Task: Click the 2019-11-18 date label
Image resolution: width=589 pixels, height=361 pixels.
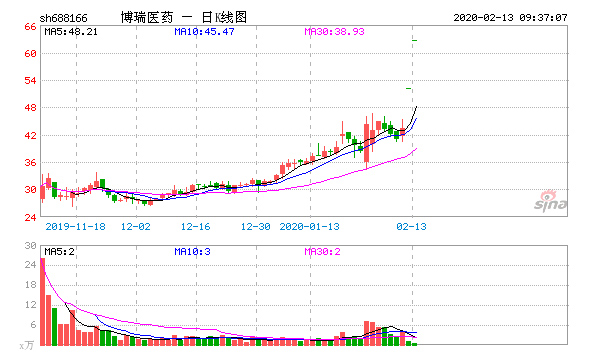Action: pyautogui.click(x=76, y=227)
